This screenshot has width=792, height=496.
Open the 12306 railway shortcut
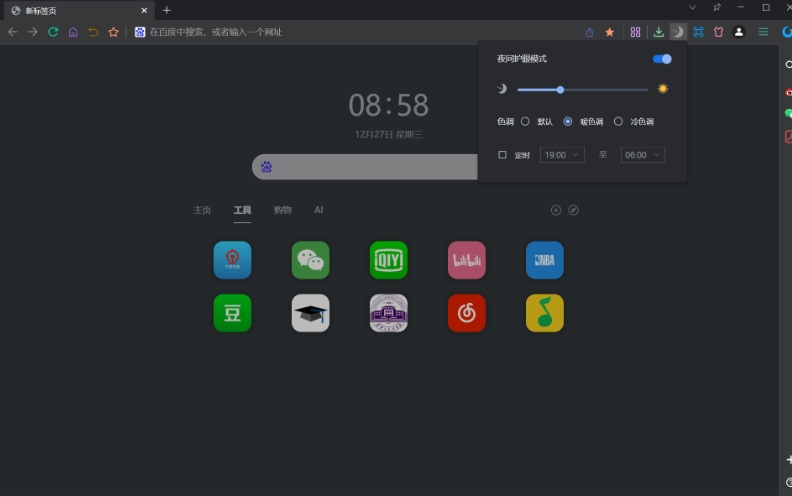(x=232, y=260)
